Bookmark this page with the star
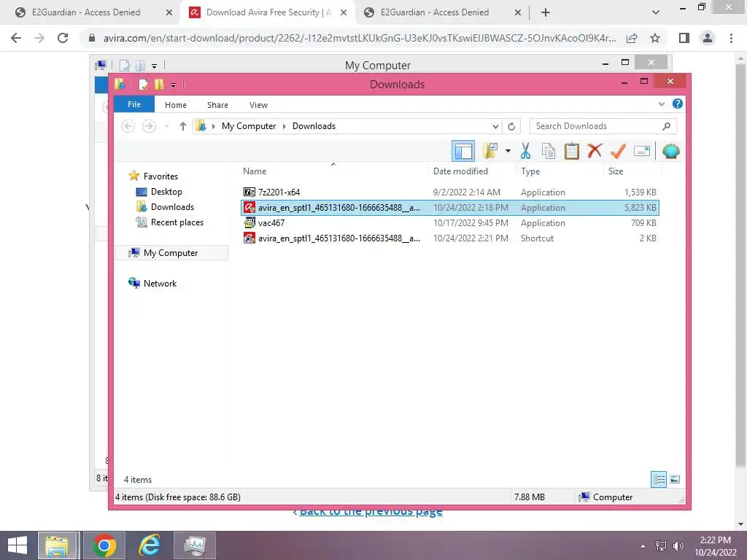This screenshot has width=747, height=560. tap(655, 38)
